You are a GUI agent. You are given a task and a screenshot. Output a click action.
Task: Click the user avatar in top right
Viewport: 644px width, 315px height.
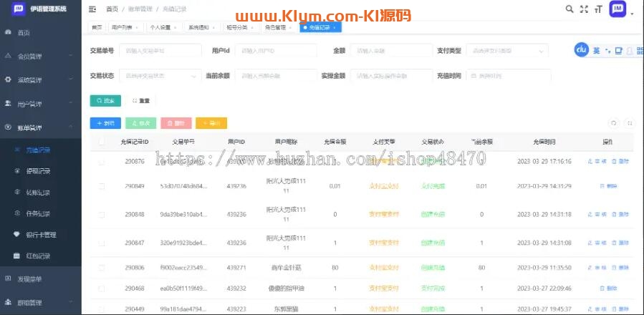click(x=617, y=9)
